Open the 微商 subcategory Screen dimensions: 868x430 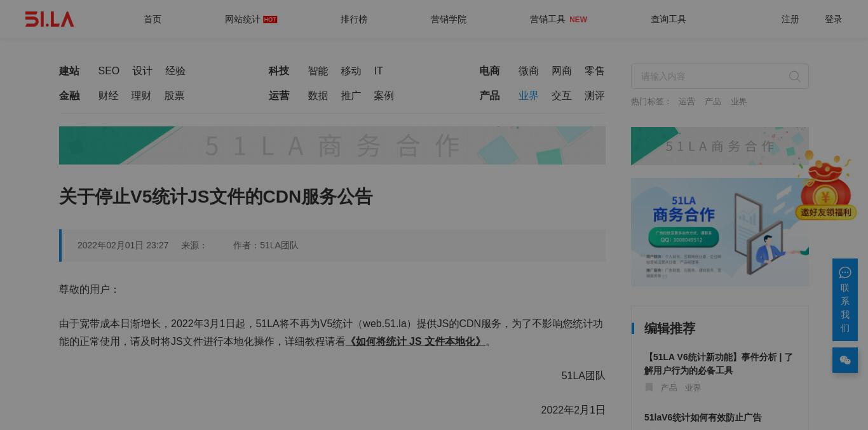click(x=529, y=71)
